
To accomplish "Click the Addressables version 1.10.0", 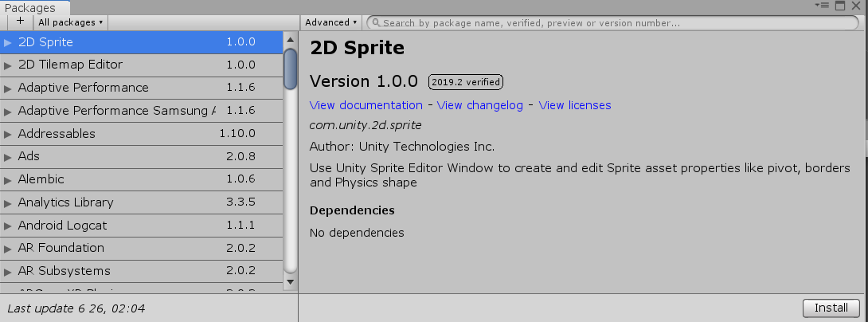I will pyautogui.click(x=237, y=134).
